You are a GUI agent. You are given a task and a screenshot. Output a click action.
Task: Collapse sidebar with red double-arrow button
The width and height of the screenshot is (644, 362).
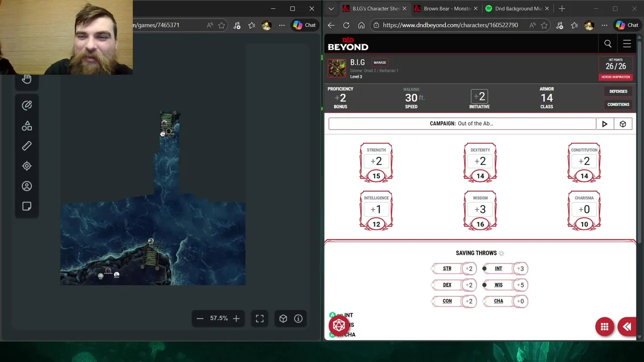(x=627, y=327)
